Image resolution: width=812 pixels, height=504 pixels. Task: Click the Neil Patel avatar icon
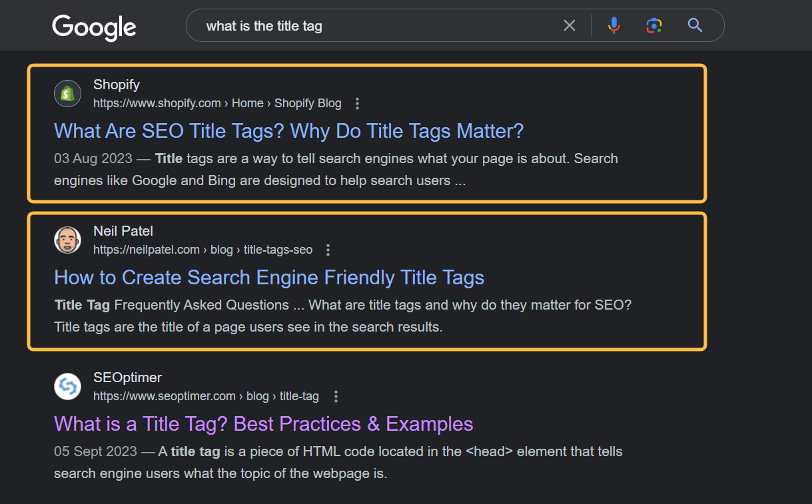(67, 240)
